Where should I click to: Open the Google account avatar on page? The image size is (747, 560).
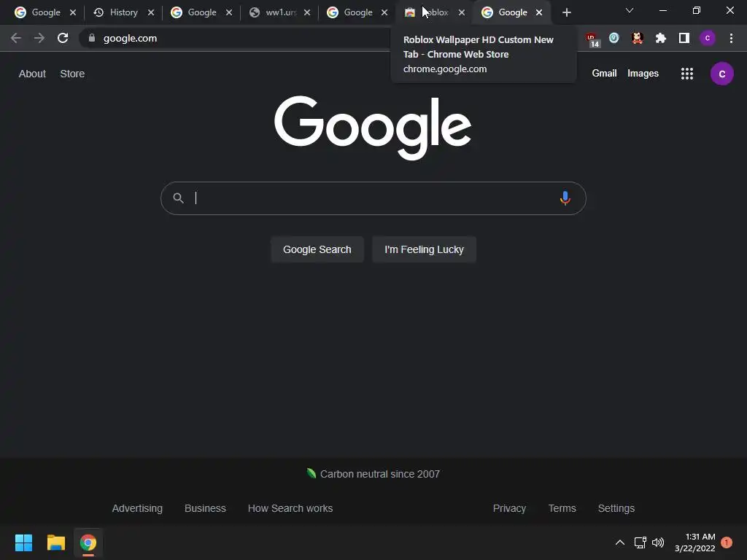[721, 74]
